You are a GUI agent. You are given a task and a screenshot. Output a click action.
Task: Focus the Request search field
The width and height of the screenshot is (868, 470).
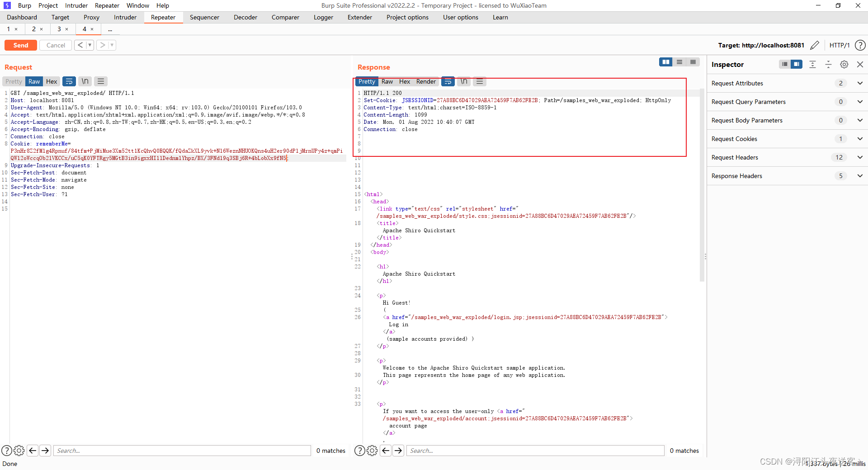(182, 451)
